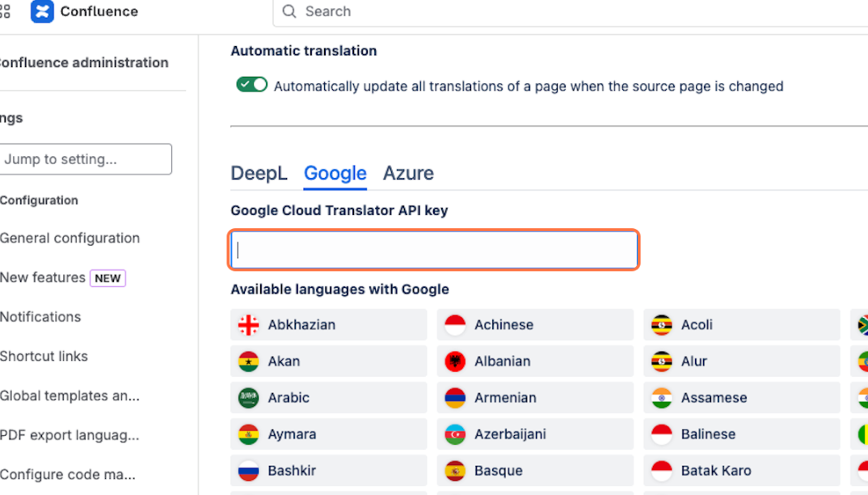Image resolution: width=868 pixels, height=495 pixels.
Task: Click the Confluence logo icon
Action: (42, 11)
